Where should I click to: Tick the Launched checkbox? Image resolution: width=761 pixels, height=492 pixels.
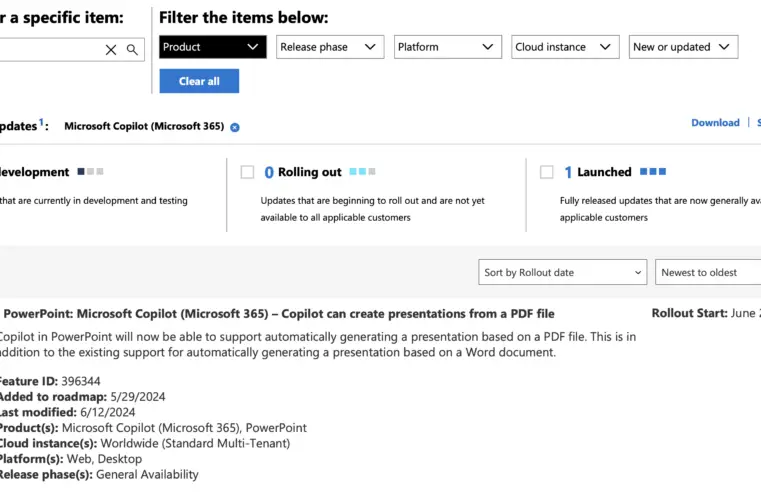coord(547,172)
